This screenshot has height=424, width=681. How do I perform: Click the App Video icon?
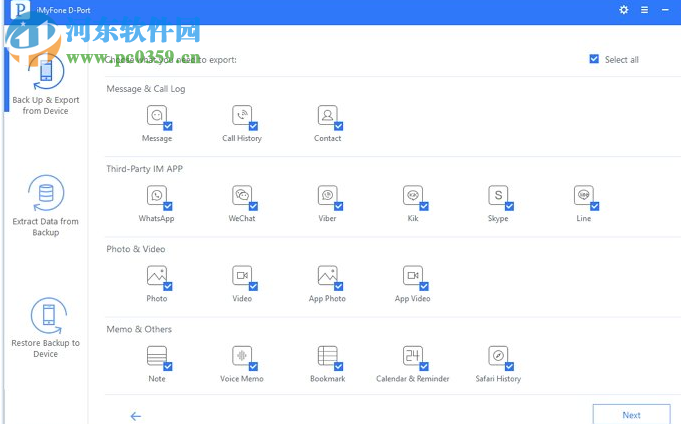point(413,275)
